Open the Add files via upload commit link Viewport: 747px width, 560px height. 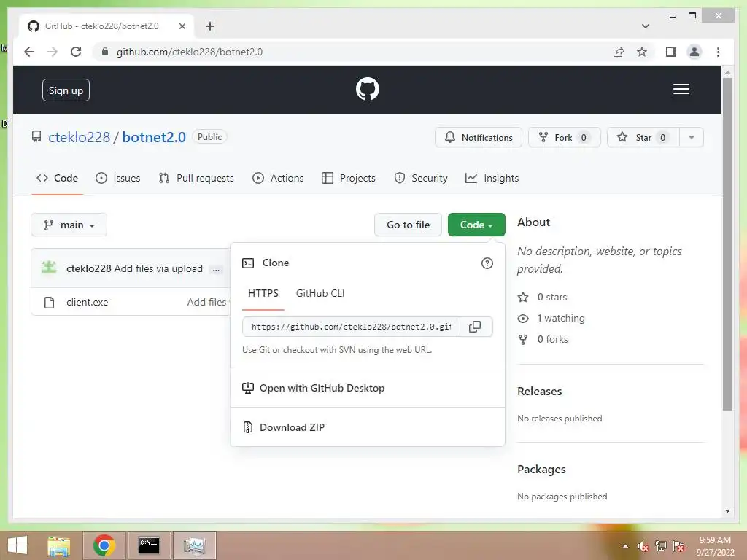(158, 268)
